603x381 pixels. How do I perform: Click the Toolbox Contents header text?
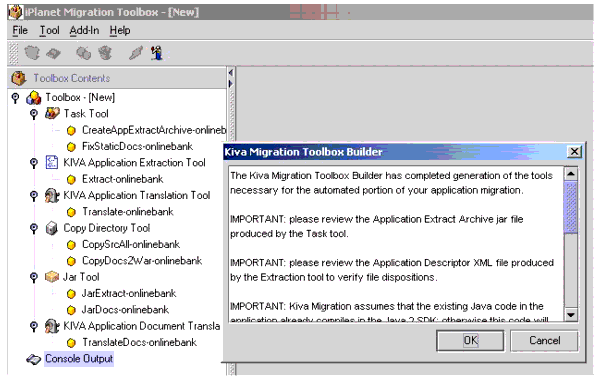pyautogui.click(x=72, y=78)
